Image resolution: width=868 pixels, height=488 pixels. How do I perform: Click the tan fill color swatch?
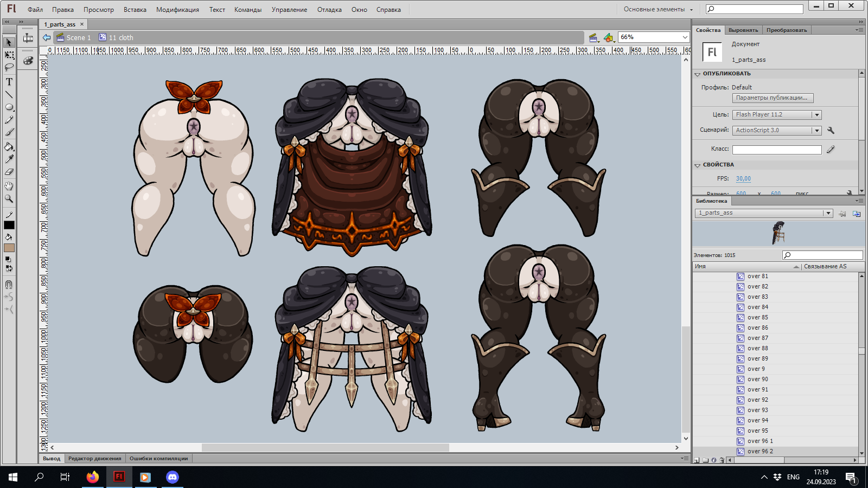(x=9, y=248)
